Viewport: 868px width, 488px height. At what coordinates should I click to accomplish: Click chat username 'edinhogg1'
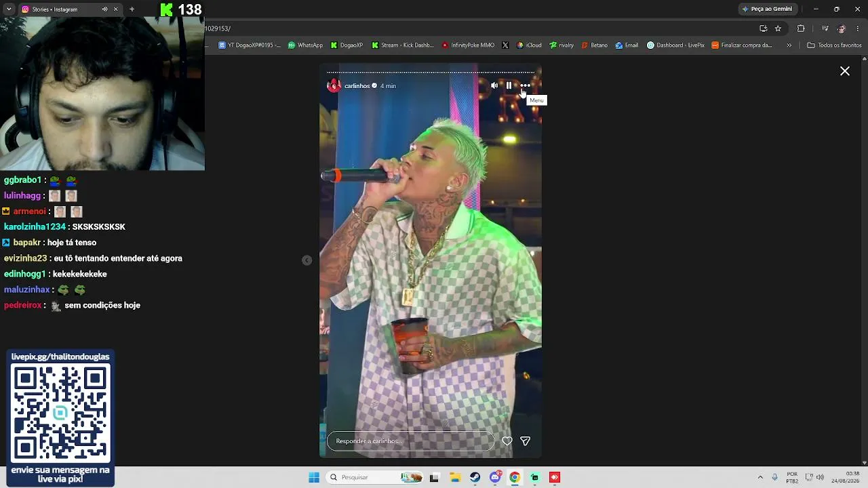pyautogui.click(x=24, y=274)
